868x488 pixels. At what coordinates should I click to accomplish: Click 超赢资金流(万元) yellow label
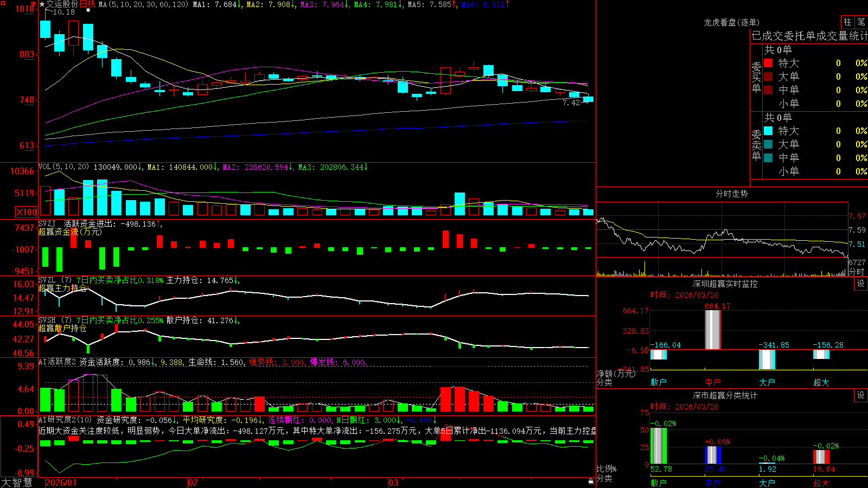[70, 232]
